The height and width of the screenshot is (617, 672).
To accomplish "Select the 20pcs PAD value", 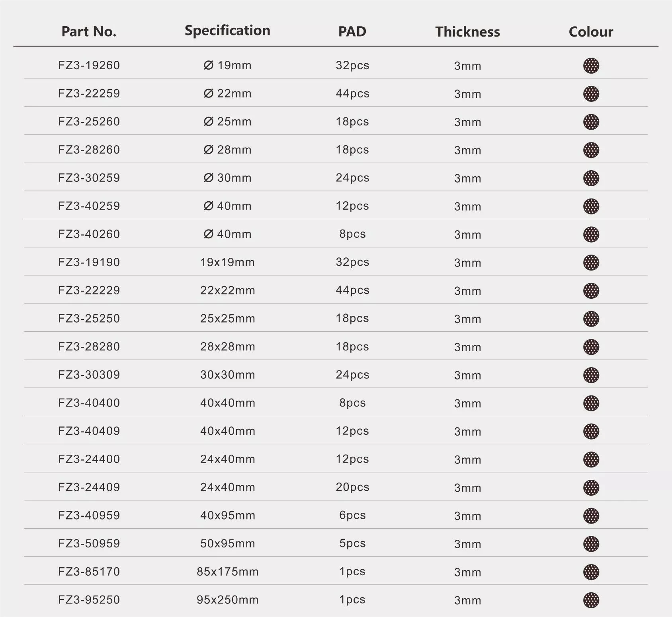I will coord(352,487).
